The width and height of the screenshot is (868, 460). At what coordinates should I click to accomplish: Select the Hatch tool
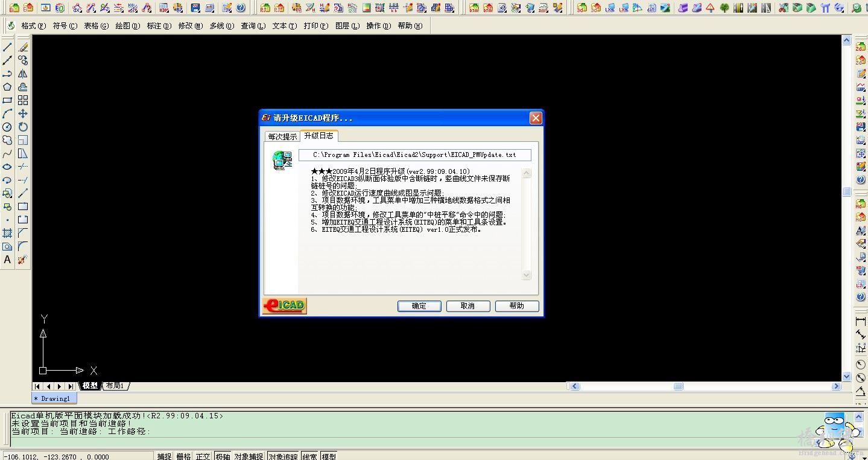coord(7,233)
